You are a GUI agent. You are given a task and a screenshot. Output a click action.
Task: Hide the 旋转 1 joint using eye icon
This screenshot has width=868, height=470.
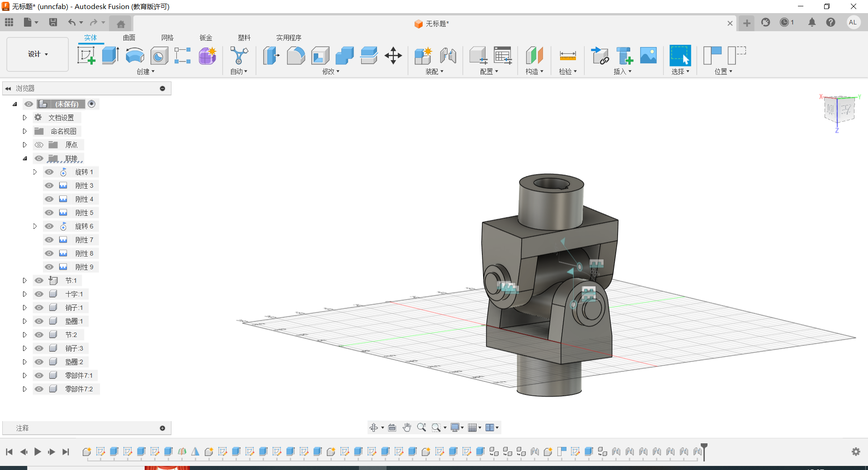tap(49, 172)
